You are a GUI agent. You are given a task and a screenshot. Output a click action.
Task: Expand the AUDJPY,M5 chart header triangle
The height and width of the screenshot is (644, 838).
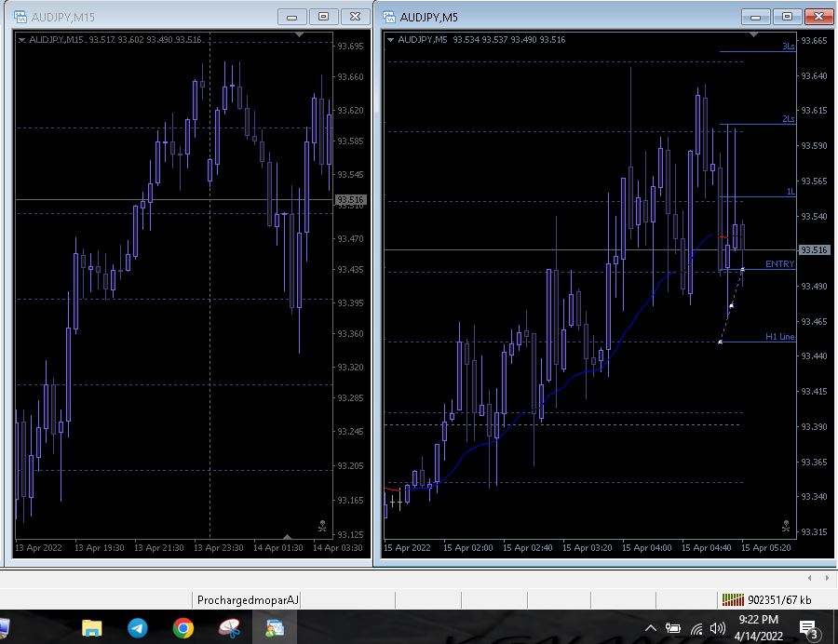[390, 39]
